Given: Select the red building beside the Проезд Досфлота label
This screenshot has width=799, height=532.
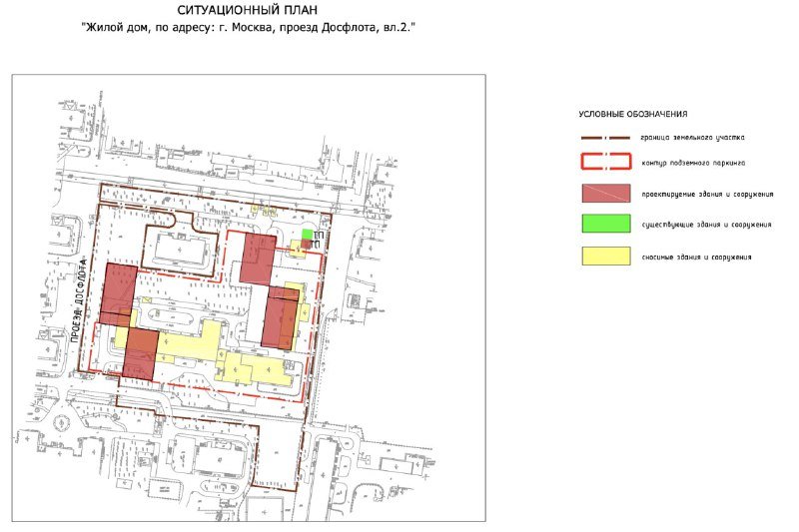Looking at the screenshot, I should tap(120, 294).
